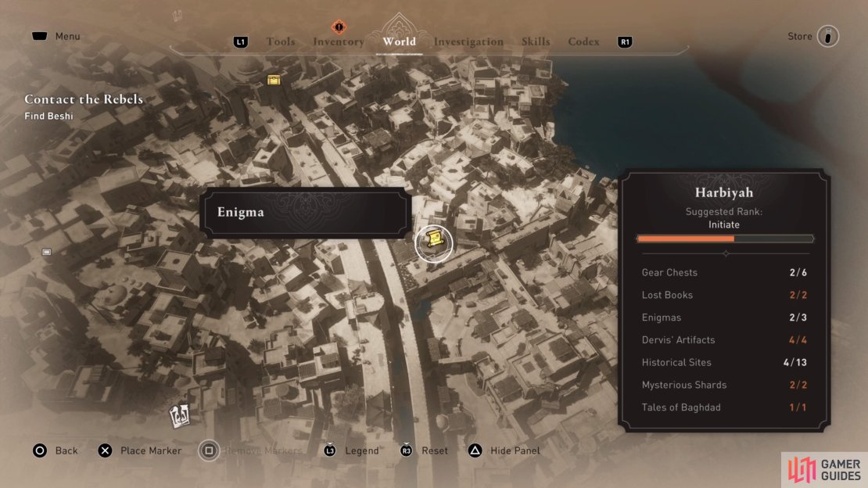
Task: Open the map Legend
Action: (352, 450)
